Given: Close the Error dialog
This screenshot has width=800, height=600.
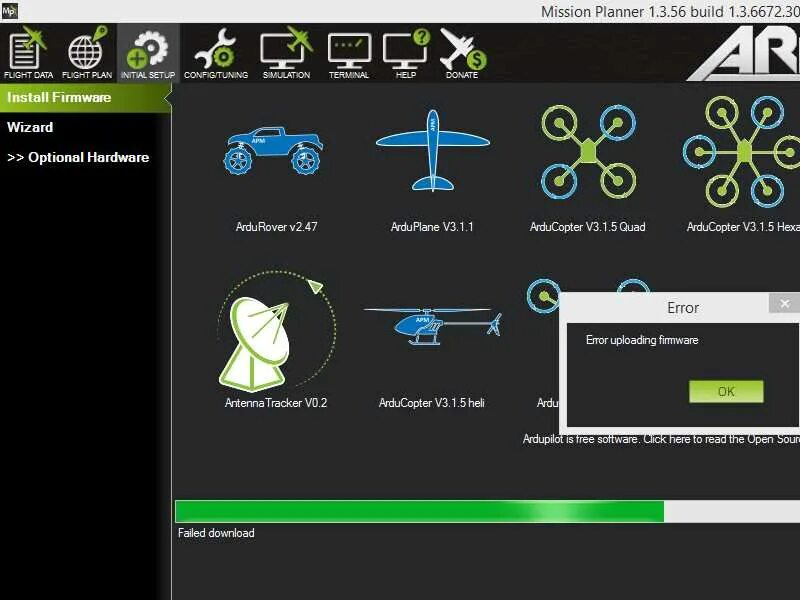Looking at the screenshot, I should [784, 304].
